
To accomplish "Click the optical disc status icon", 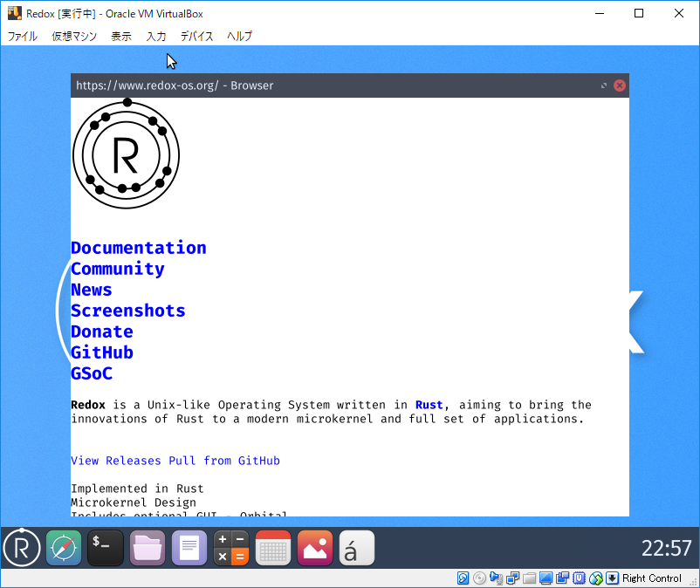I will coord(479,578).
